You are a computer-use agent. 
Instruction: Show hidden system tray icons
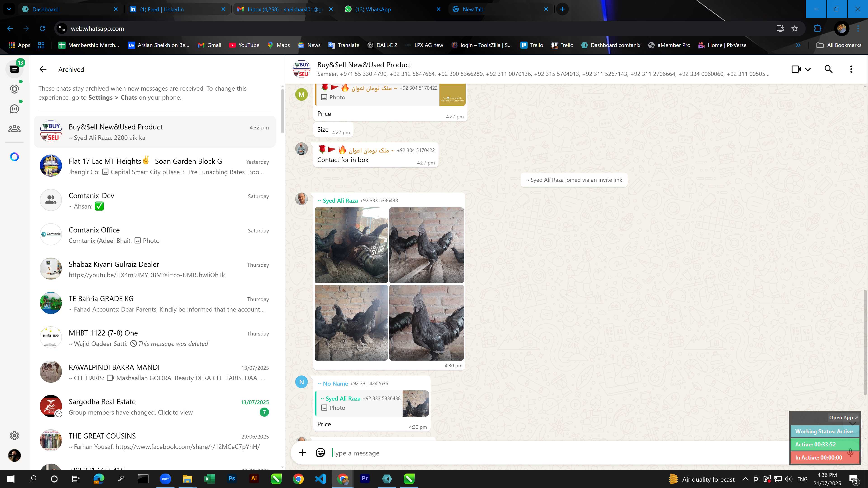[745, 479]
